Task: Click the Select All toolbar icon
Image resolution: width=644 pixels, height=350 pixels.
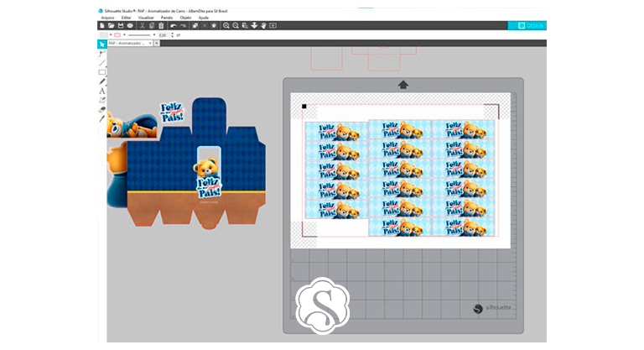Action: coord(195,25)
